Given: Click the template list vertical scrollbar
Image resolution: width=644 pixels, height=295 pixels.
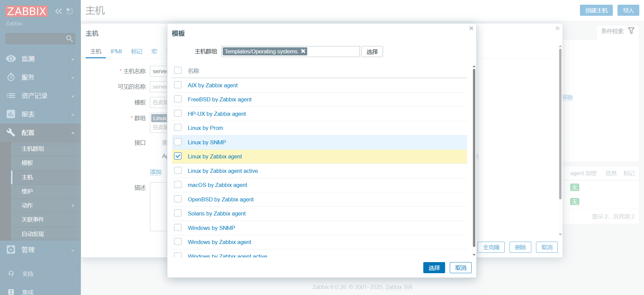Looking at the screenshot, I should [x=474, y=158].
